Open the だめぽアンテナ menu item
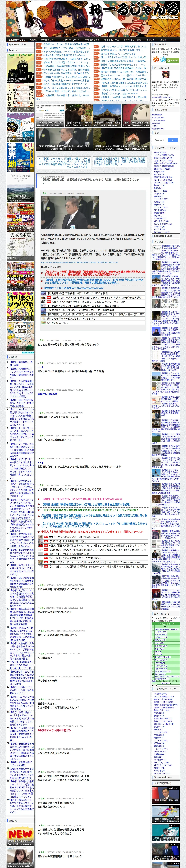Viewport: 186px width, 868px height. tap(48, 40)
